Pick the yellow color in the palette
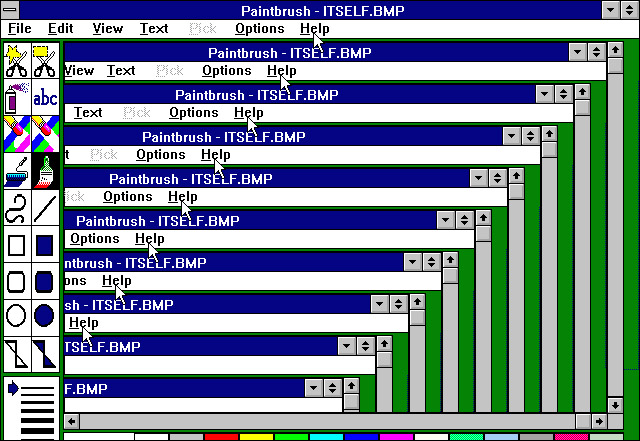Viewport: 640px width, 441px height. tap(256, 437)
